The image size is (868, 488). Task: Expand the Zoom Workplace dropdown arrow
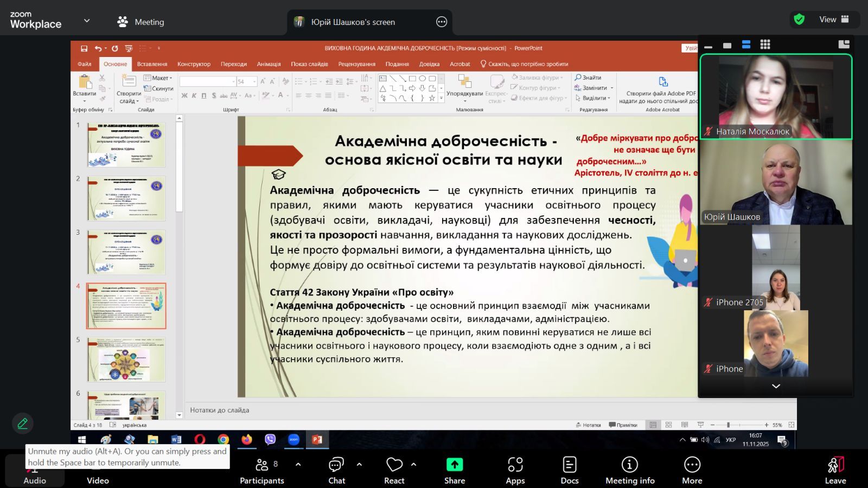(x=87, y=21)
